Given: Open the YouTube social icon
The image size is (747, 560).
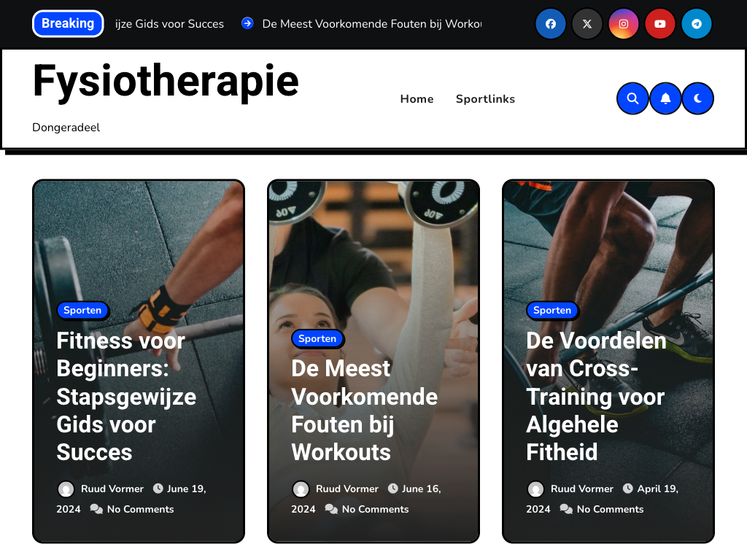Looking at the screenshot, I should pos(659,24).
